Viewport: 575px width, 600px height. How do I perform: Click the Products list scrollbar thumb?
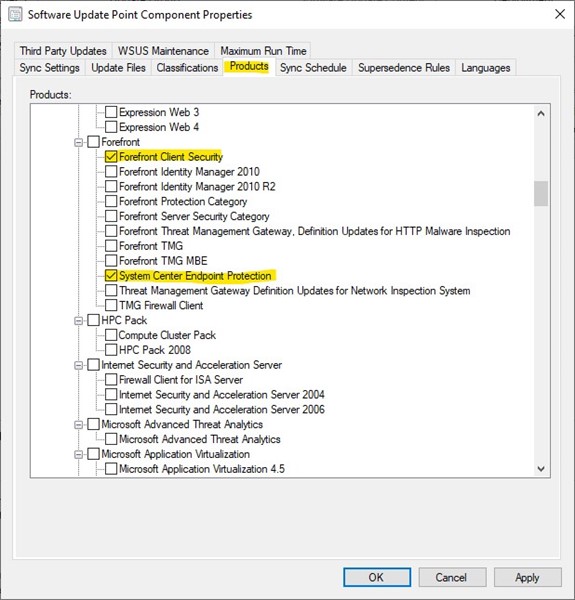coord(541,194)
